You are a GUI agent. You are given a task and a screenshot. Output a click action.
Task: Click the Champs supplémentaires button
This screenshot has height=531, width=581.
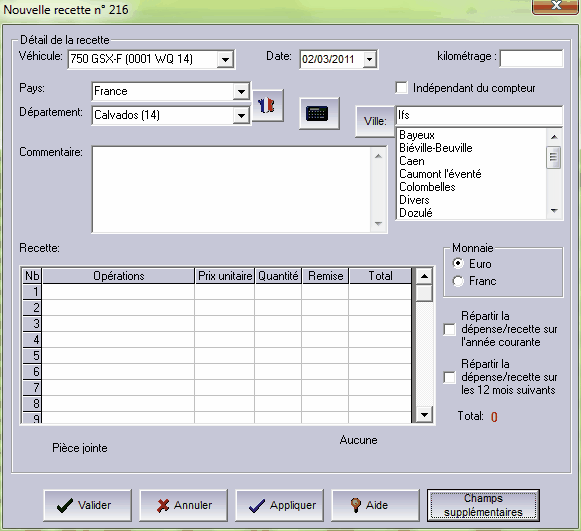pos(483,505)
